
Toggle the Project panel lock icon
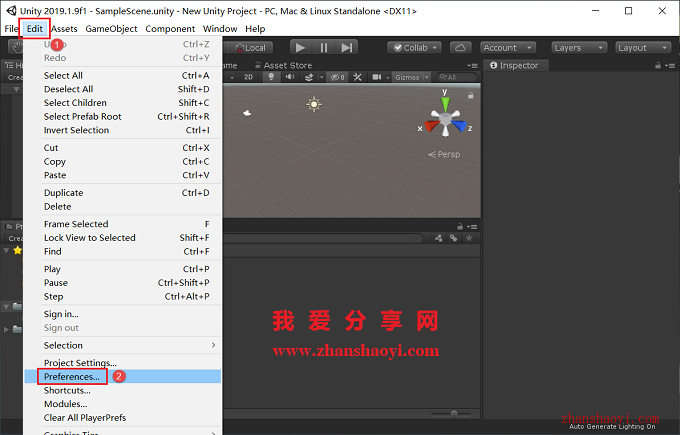pos(460,226)
